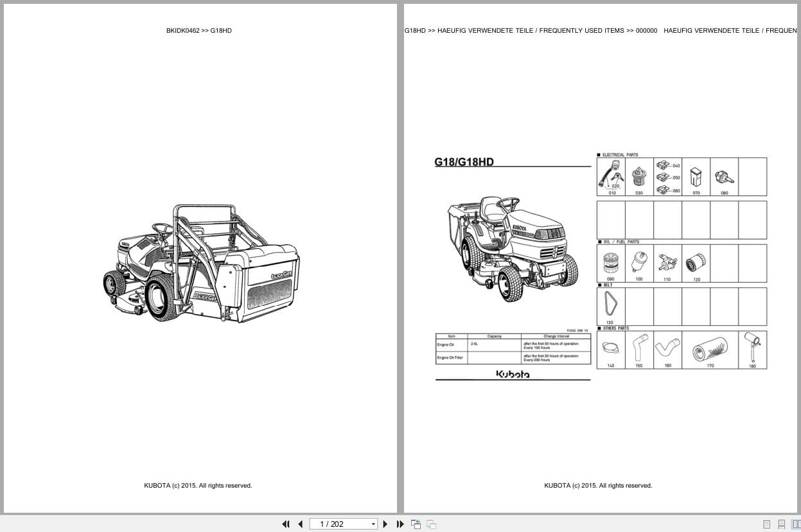Image resolution: width=801 pixels, height=532 pixels.
Task: Select electrical part 080 image
Action: click(x=724, y=177)
